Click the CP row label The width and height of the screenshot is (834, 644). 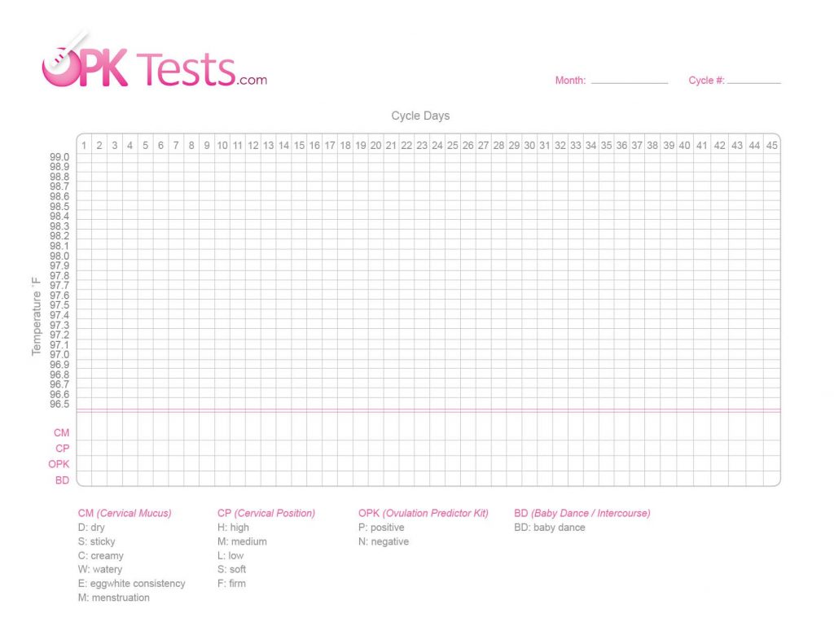(x=62, y=449)
